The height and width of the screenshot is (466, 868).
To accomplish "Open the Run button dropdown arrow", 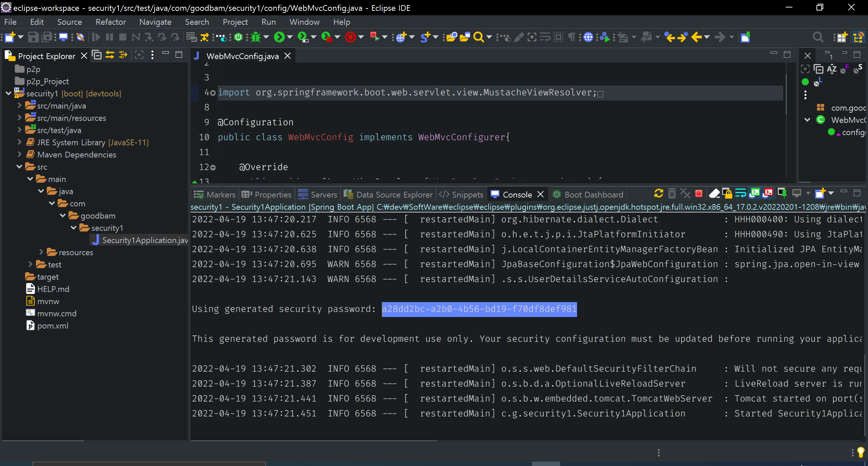I will point(290,37).
